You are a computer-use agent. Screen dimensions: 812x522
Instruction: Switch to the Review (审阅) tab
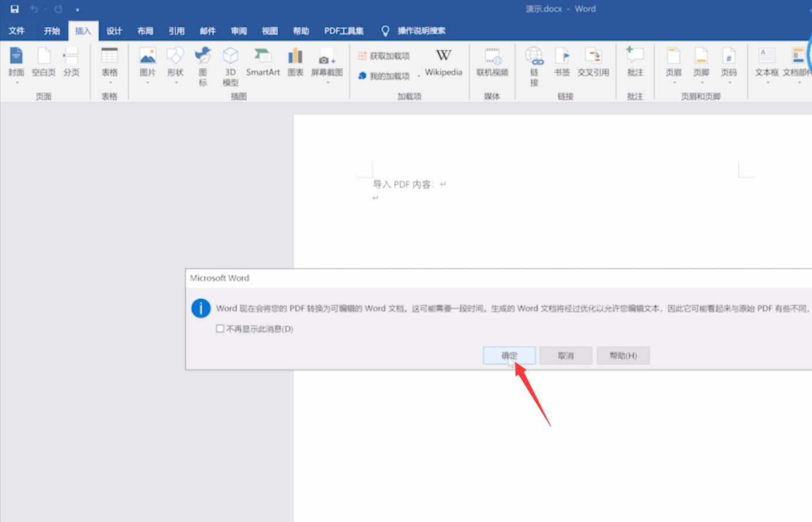239,31
